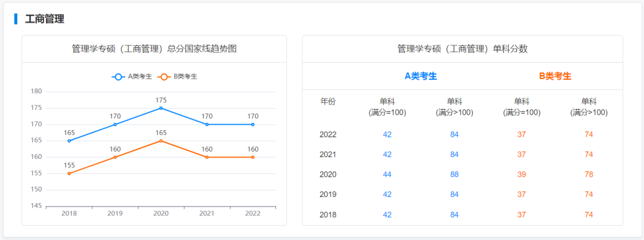This screenshot has width=644, height=240.
Task: Click value 88 in the 2020 row
Action: click(454, 175)
